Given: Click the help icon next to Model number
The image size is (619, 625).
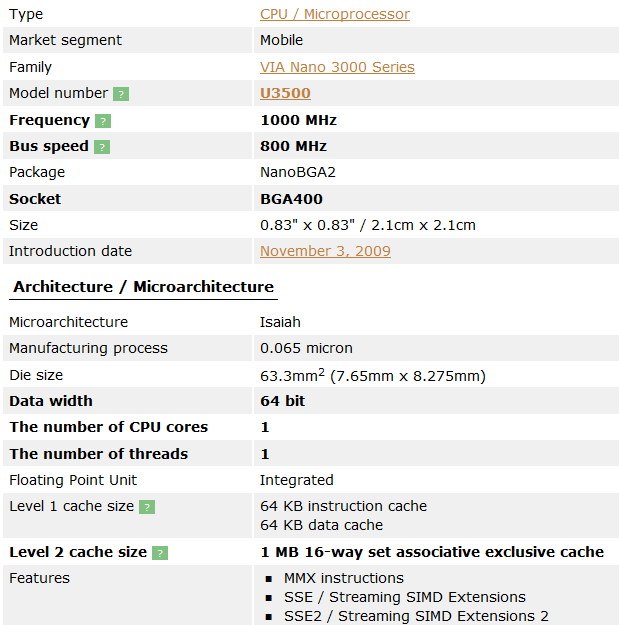Looking at the screenshot, I should 121,94.
